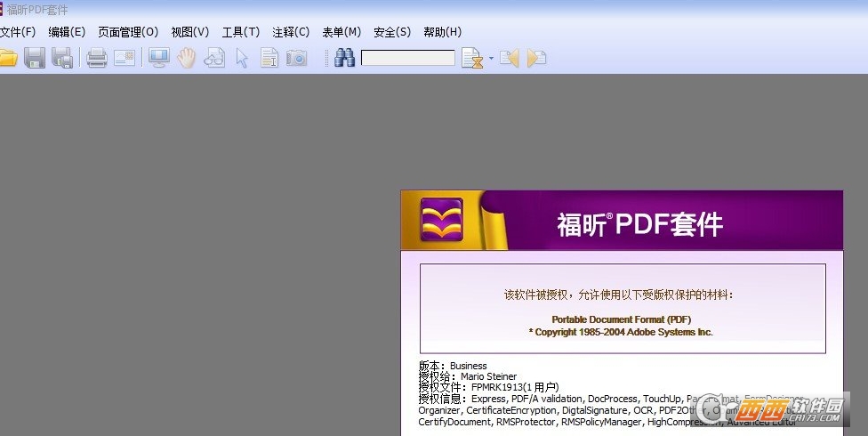Click inside the toolbar search field
The height and width of the screenshot is (436, 868).
point(407,59)
